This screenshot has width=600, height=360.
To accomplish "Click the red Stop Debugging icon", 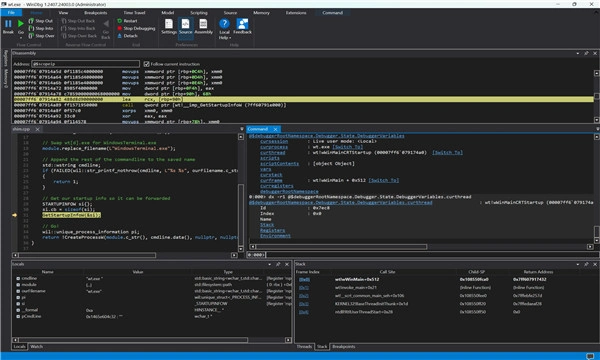I will [x=120, y=28].
